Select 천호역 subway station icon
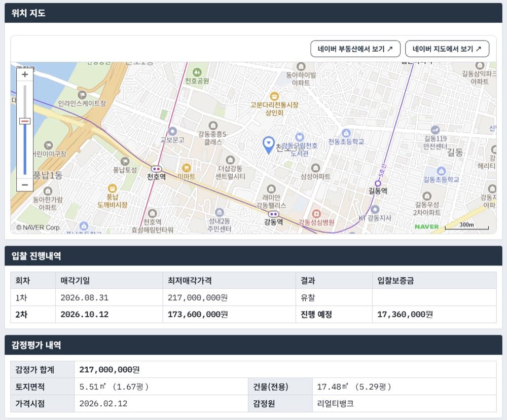Image resolution: width=507 pixels, height=420 pixels. (x=156, y=169)
